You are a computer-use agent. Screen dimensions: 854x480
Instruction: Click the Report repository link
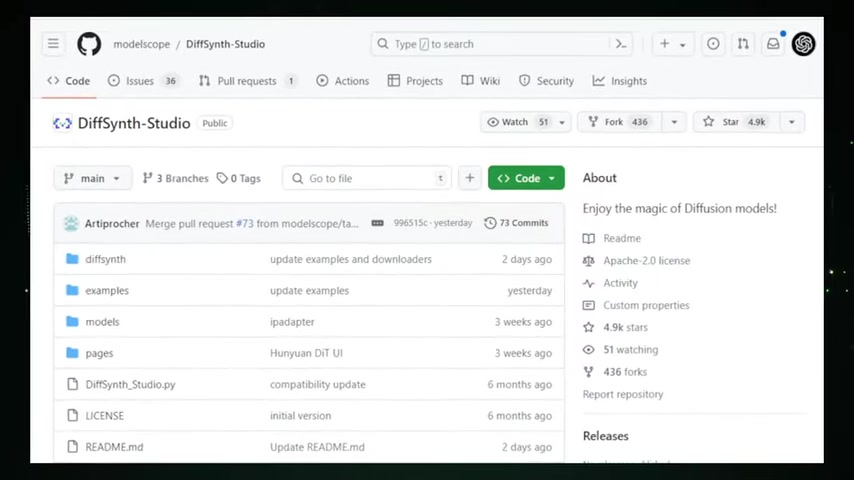(x=623, y=394)
